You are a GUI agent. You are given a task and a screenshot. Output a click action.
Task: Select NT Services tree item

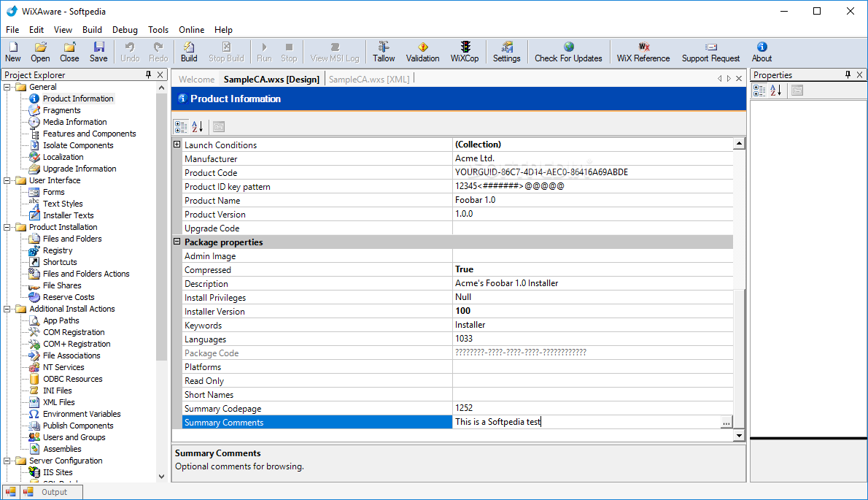[63, 367]
